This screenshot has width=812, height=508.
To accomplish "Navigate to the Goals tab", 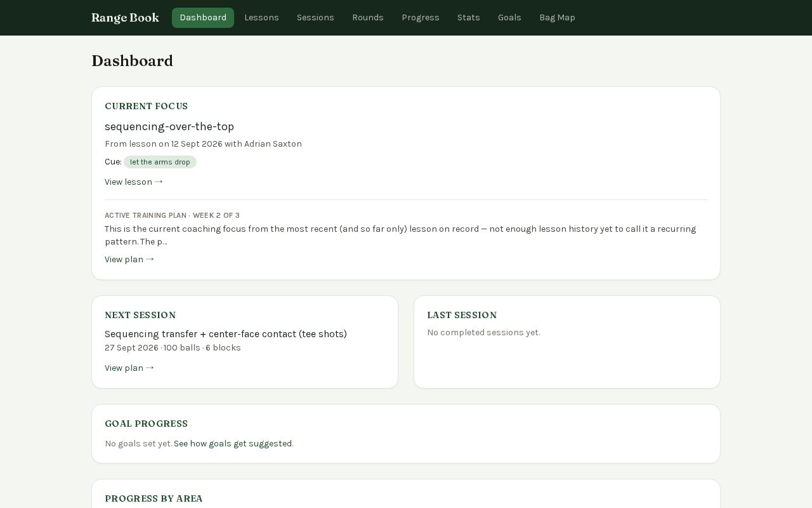I will click(x=509, y=18).
